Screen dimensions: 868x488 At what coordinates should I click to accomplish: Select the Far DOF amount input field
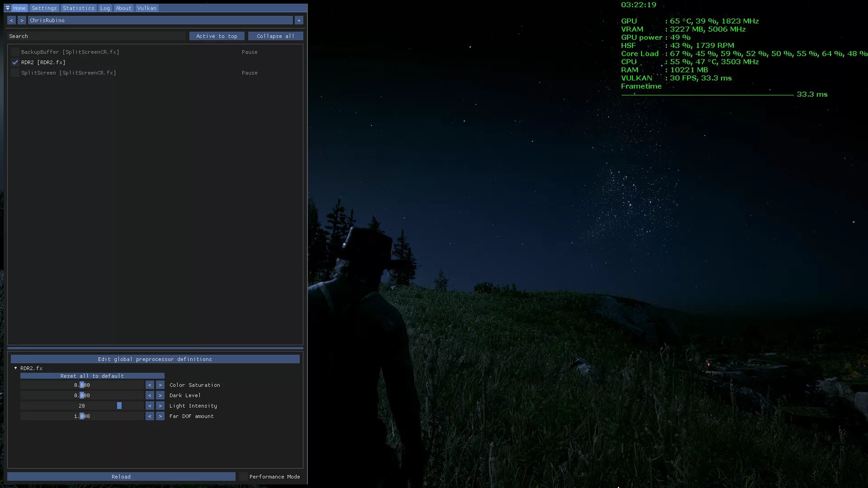[x=82, y=416]
